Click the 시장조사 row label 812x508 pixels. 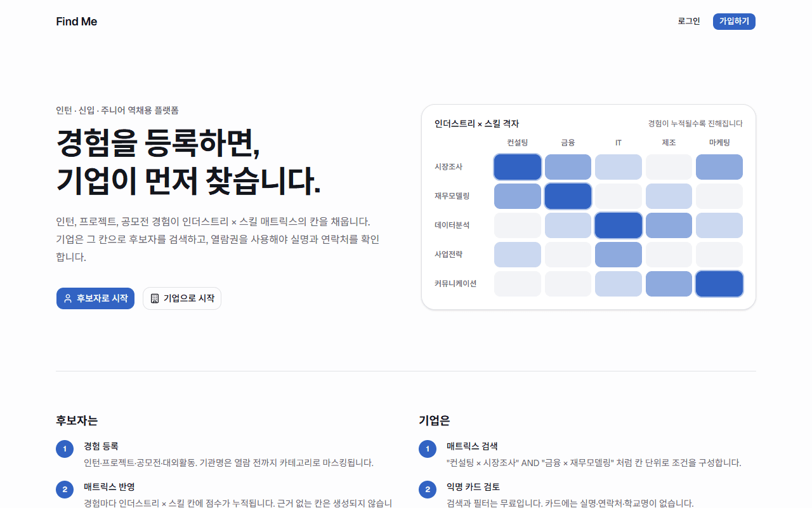449,167
